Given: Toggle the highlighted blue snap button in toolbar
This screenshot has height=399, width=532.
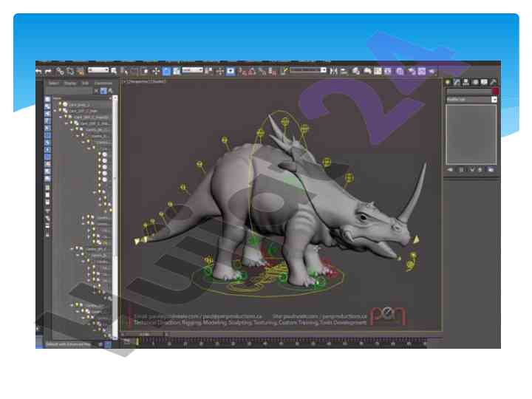Looking at the screenshot, I should click(167, 71).
